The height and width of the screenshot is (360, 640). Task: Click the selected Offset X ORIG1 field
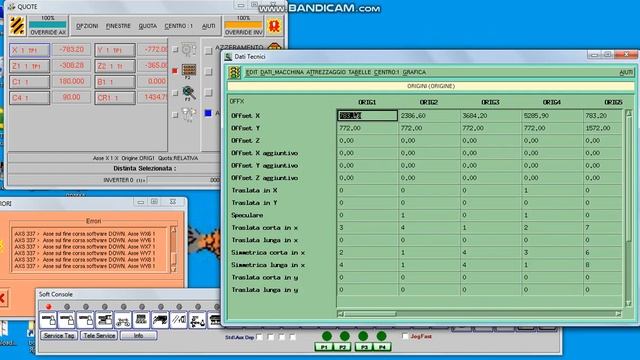(x=367, y=116)
